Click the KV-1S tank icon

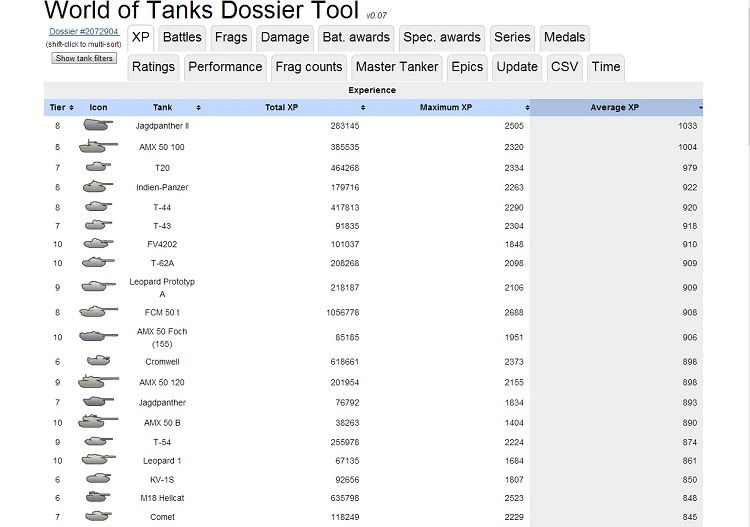coord(99,478)
